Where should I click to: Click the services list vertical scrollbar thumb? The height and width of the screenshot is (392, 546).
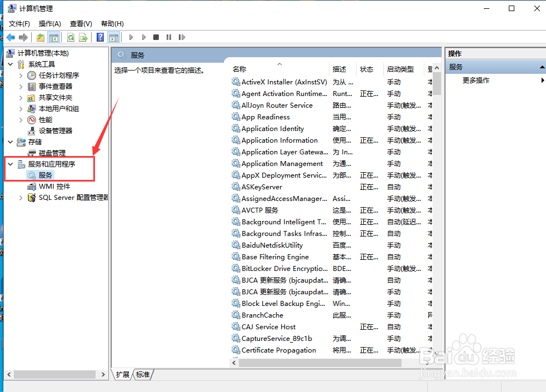[x=437, y=84]
